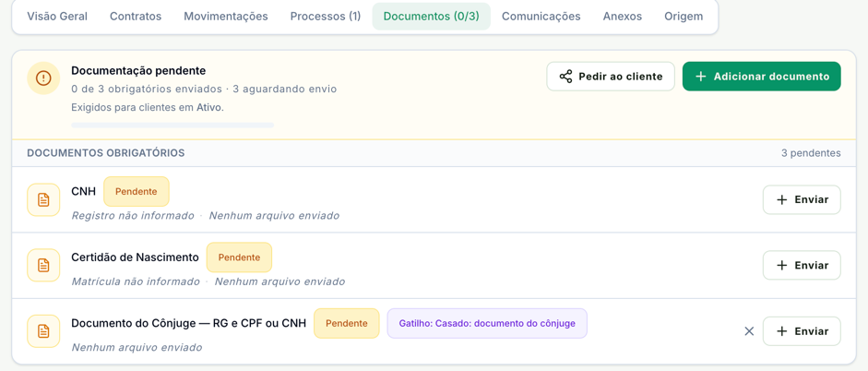Click the Certidão de Nascimento title
868x371 pixels.
pos(135,257)
